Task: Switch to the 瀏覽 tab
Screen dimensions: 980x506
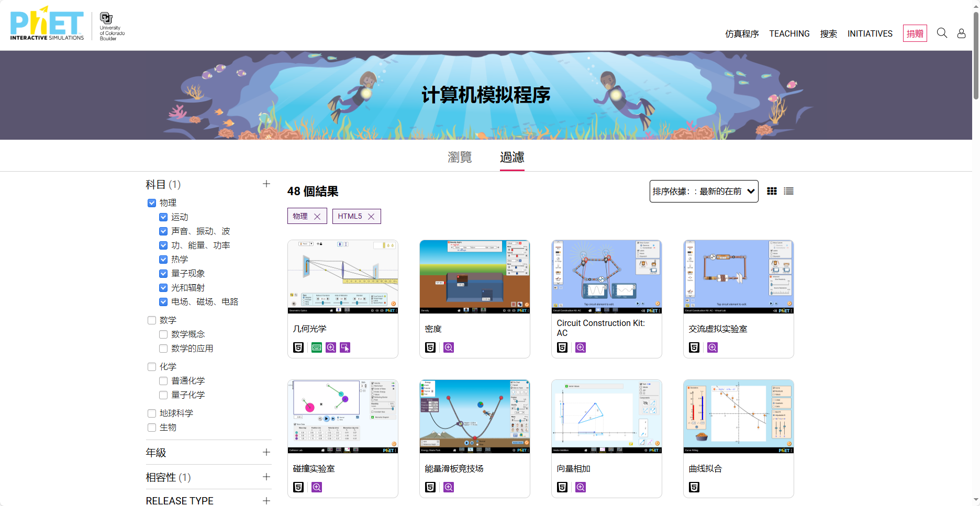Action: tap(460, 157)
